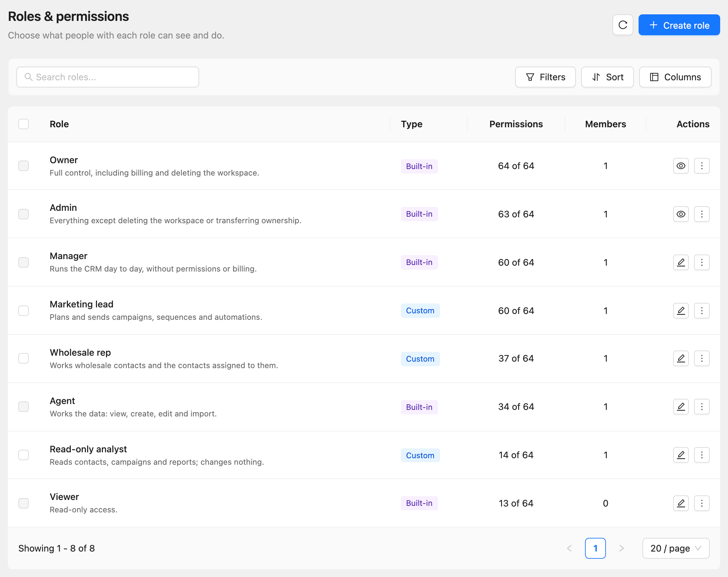Click the Built-in tag on Owner row
The height and width of the screenshot is (577, 728).
(419, 166)
